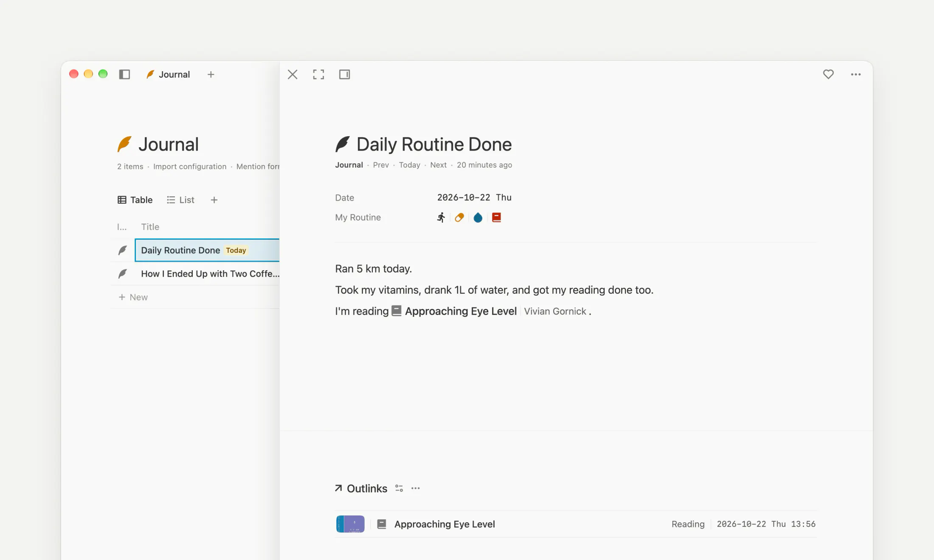Click the orange feather Journal collection icon
Image resolution: width=934 pixels, height=560 pixels.
point(124,144)
